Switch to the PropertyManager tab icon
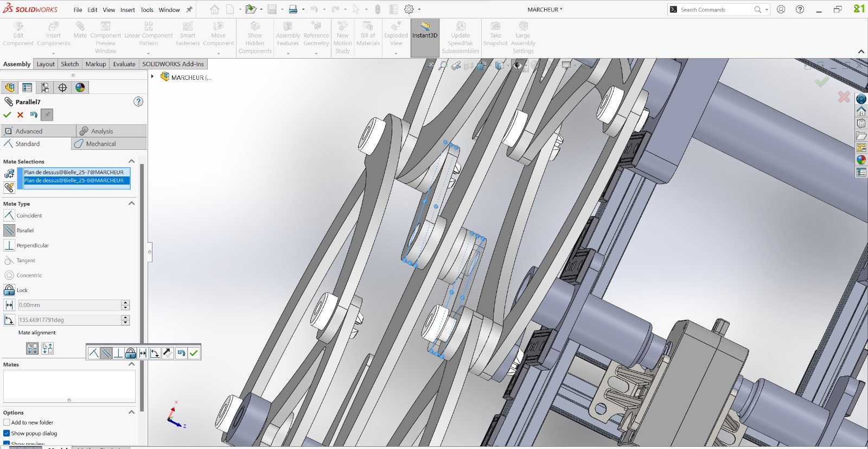Screen dimensions: 868x449 click(x=27, y=87)
